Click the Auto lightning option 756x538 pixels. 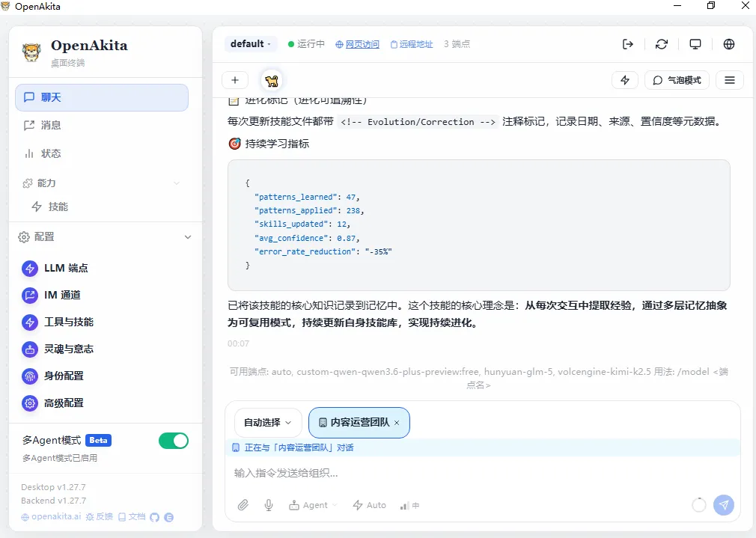click(369, 505)
